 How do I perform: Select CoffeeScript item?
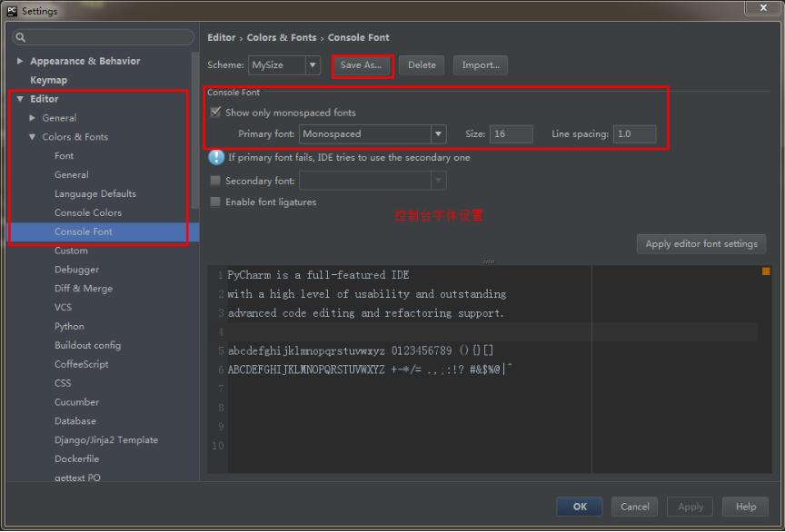pos(82,364)
